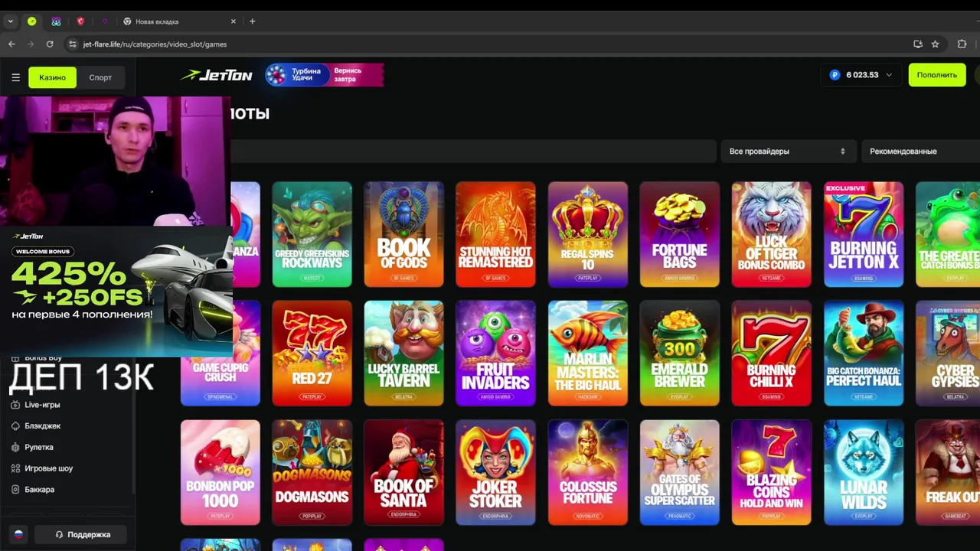Expand the balance 6 023.53 chevron
The width and height of the screenshot is (980, 551).
(x=889, y=75)
